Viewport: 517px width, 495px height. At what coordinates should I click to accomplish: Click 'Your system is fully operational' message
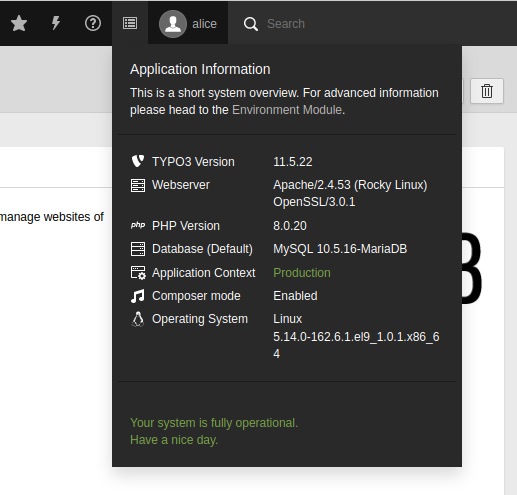pyautogui.click(x=214, y=423)
